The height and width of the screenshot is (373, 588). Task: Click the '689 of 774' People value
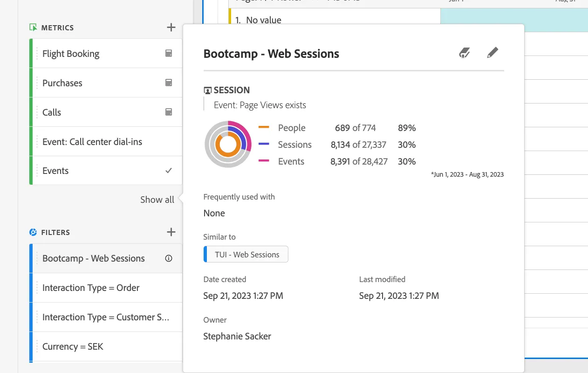click(x=355, y=128)
